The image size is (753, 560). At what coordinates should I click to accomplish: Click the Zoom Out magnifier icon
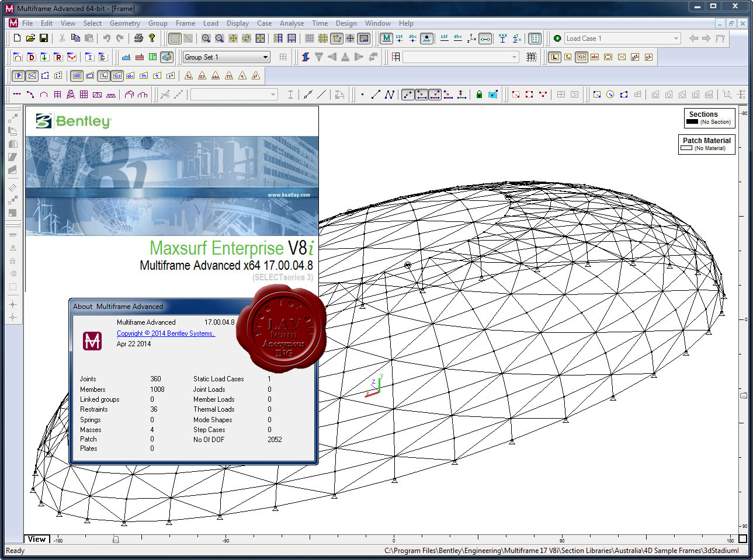219,38
